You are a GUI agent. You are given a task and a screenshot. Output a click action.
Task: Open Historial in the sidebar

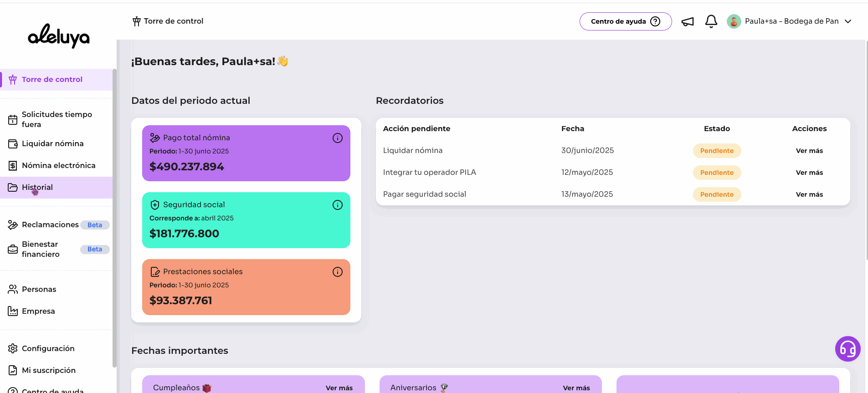click(x=37, y=187)
